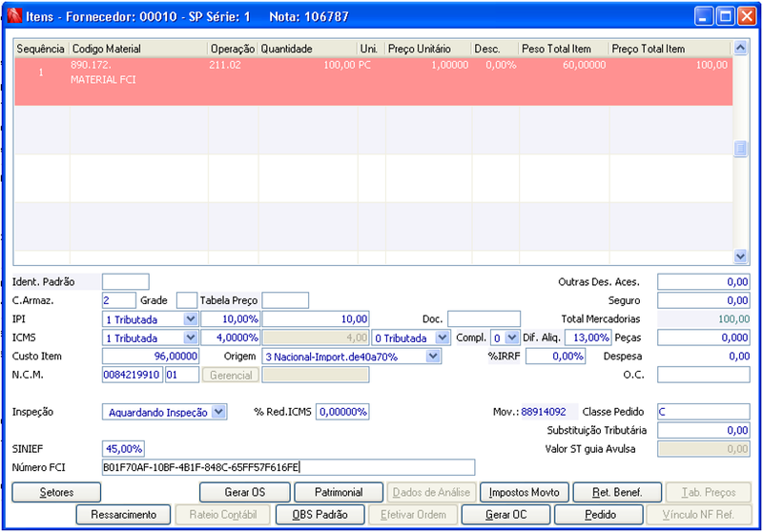
Task: Click scroll down arrow of items grid
Action: [x=740, y=256]
